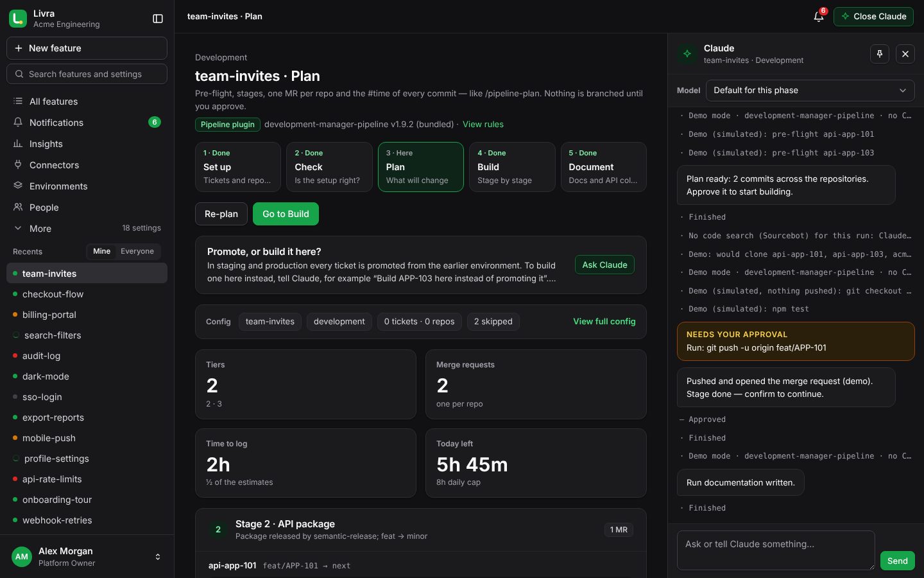The image size is (924, 578).
Task: Open the Alex Morgan account switcher
Action: (87, 557)
